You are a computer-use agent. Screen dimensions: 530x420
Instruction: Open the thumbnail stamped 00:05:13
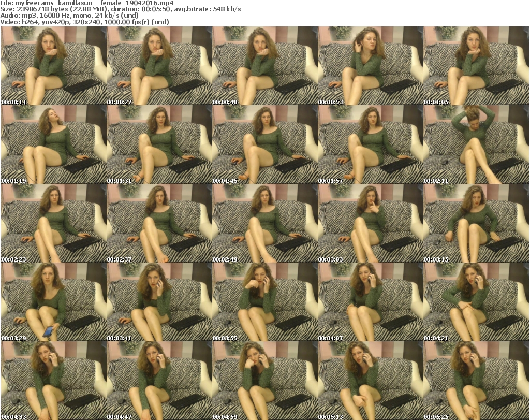[371, 381]
